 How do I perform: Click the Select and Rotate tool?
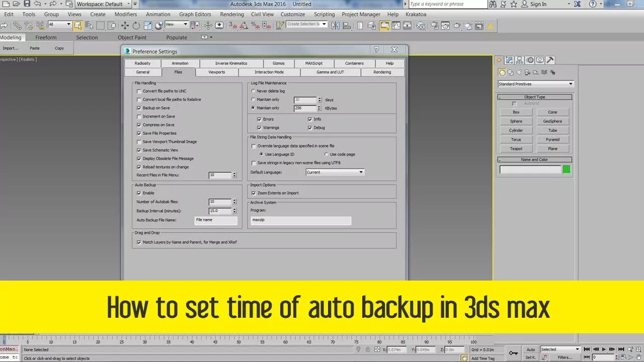tap(136, 25)
